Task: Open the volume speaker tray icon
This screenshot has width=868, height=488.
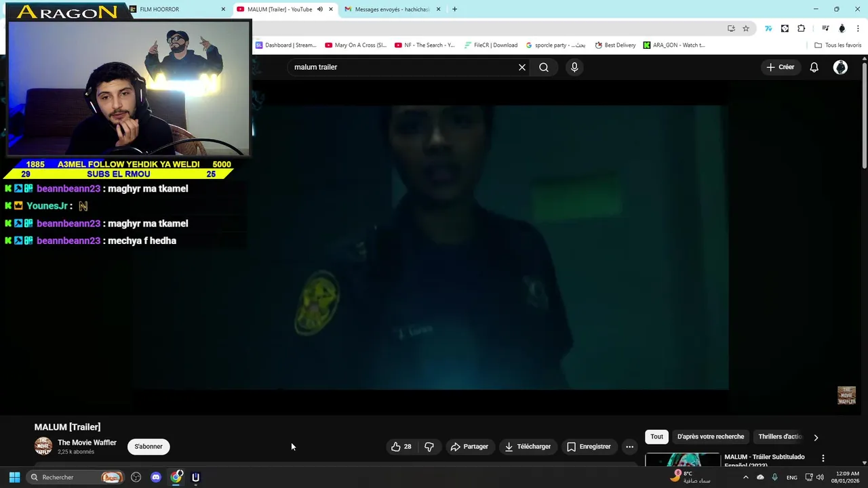Action: (820, 477)
